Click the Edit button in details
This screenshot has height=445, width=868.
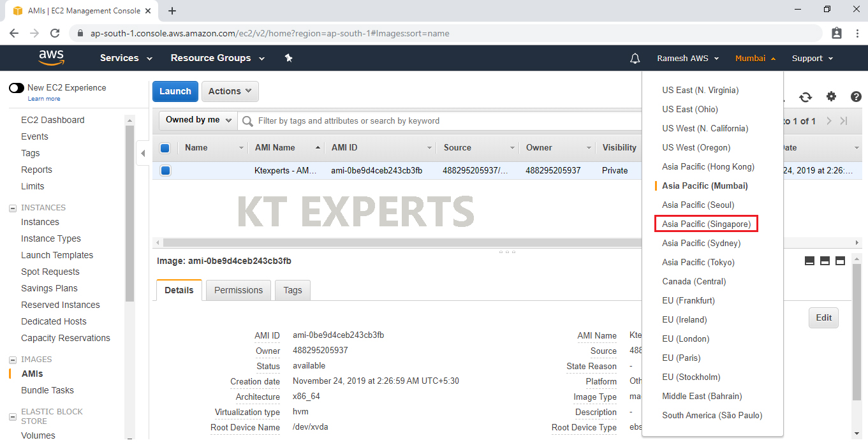pyautogui.click(x=824, y=317)
